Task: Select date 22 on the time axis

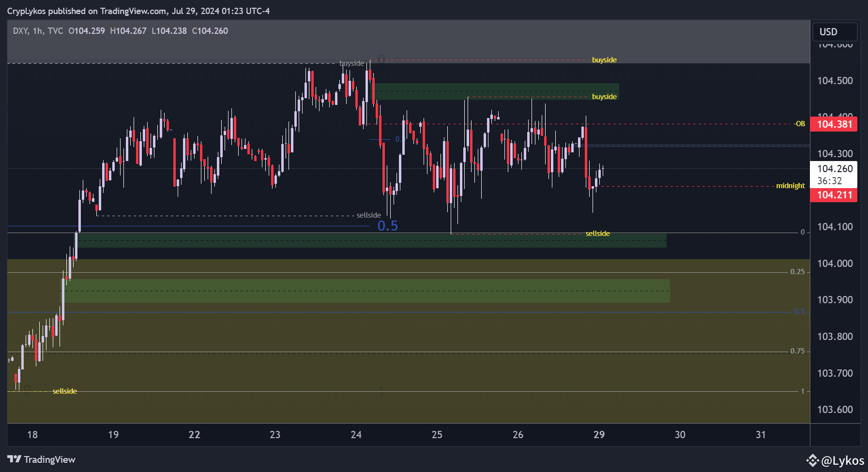Action: tap(194, 435)
